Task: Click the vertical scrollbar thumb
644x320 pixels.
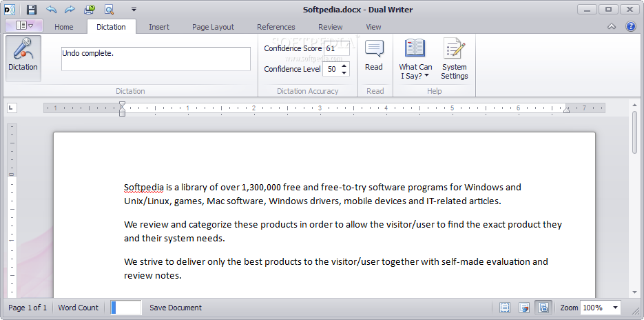Action: [635, 132]
